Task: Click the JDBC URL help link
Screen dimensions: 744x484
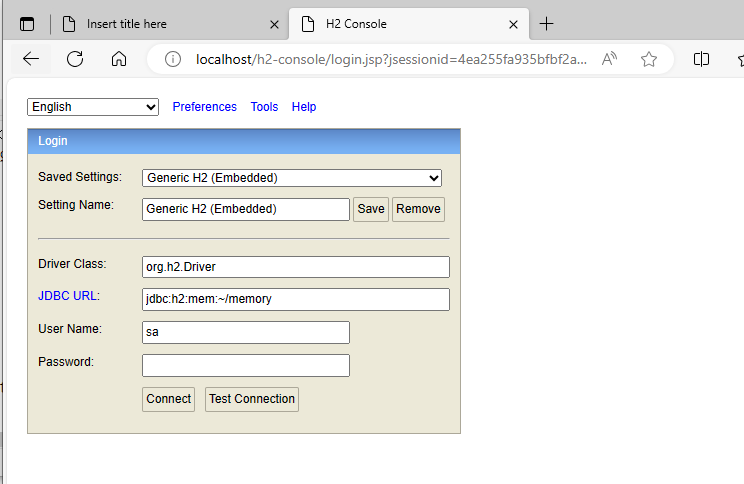Action: pyautogui.click(x=67, y=296)
